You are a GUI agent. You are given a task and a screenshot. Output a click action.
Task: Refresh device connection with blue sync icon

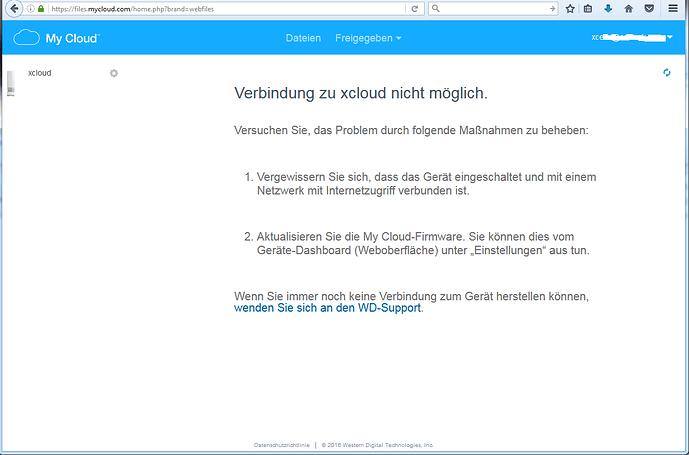click(x=667, y=73)
